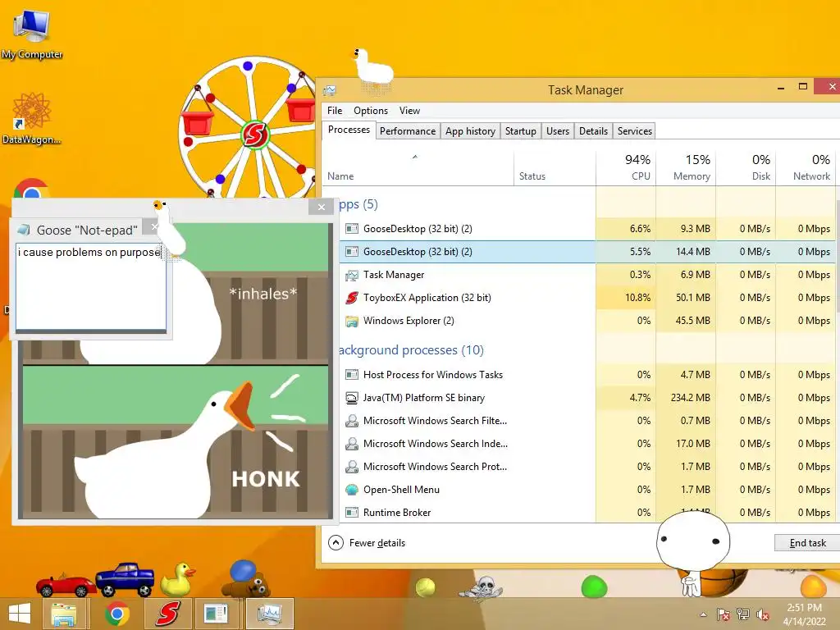This screenshot has width=840, height=630.
Task: Select Java memory value 234.2 MB
Action: pyautogui.click(x=690, y=398)
